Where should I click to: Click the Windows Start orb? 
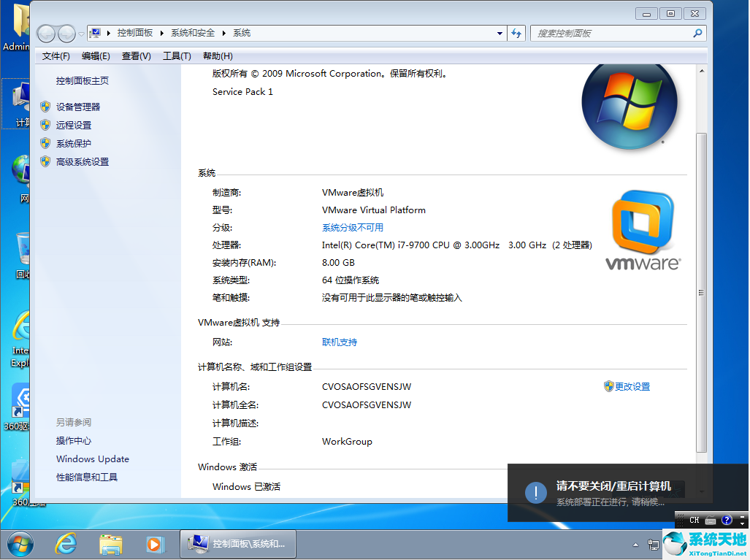[20, 544]
